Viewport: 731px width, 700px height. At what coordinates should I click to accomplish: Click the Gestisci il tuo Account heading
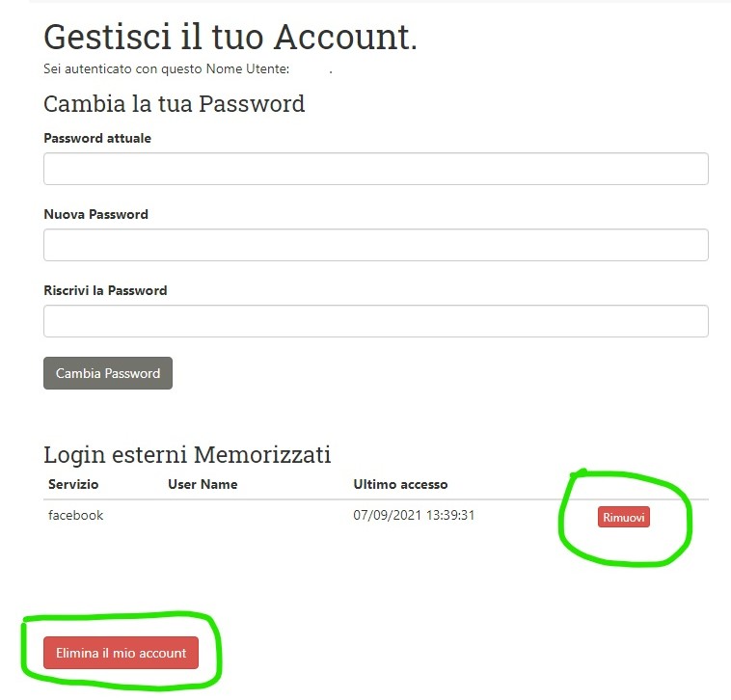point(230,37)
